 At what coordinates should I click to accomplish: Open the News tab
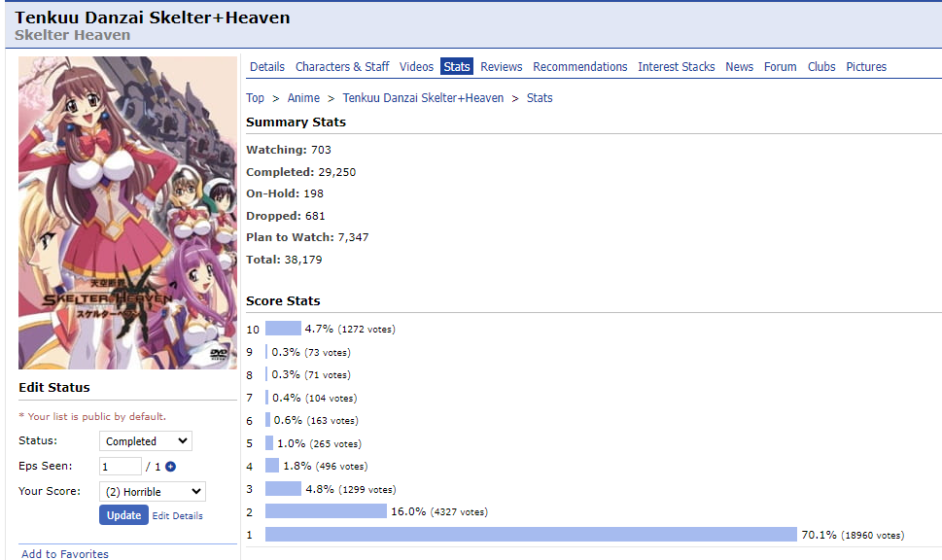click(739, 67)
